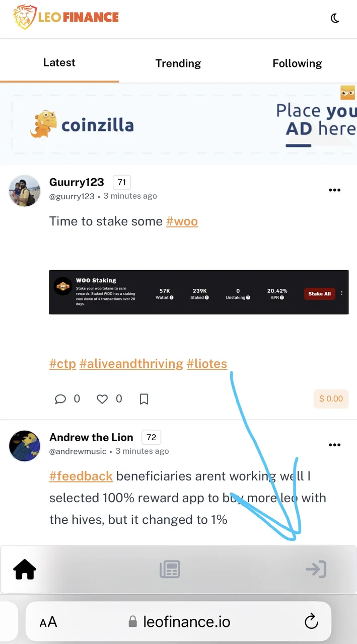
Task: Open the #aliveandthriving hashtag link
Action: [131, 364]
